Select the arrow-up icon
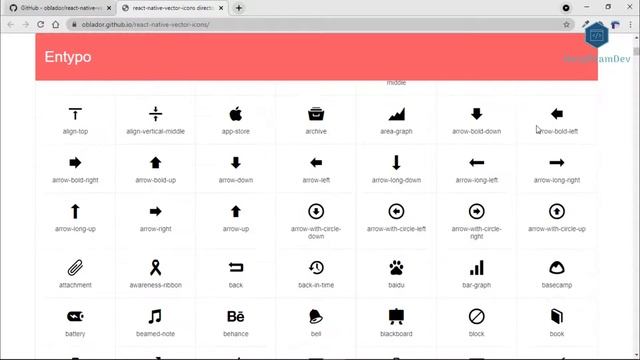The height and width of the screenshot is (360, 640). pos(236,211)
